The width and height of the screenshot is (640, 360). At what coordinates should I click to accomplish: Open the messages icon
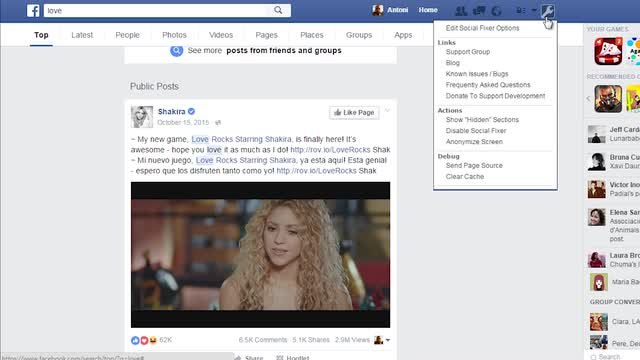[479, 11]
